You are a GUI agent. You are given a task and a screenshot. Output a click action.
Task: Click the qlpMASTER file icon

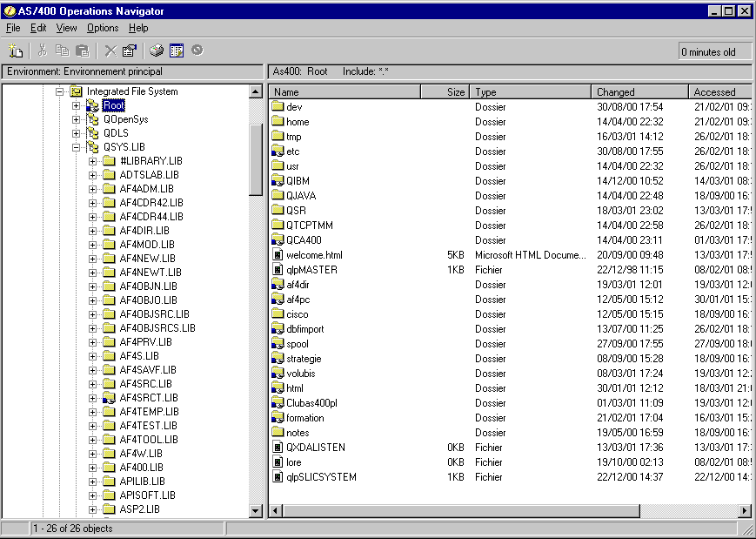click(278, 270)
